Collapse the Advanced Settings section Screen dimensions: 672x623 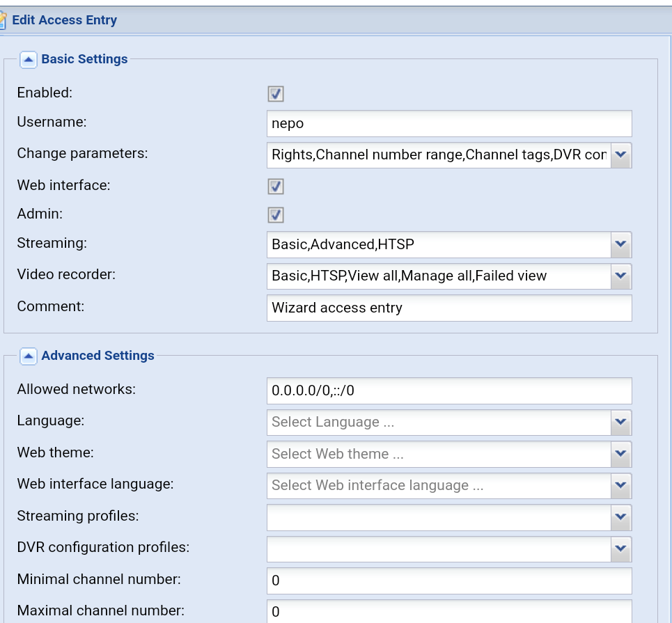pyautogui.click(x=29, y=356)
